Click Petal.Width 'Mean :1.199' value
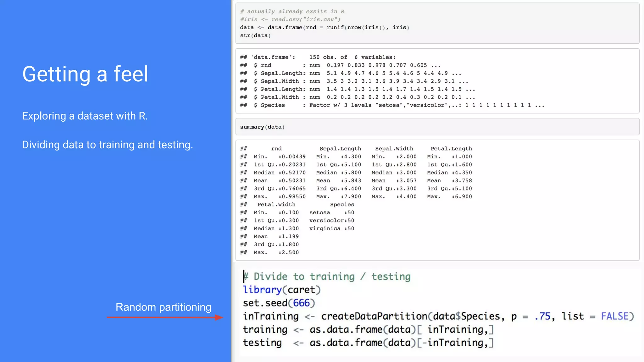Viewport: 644px width, 362px height. click(276, 237)
